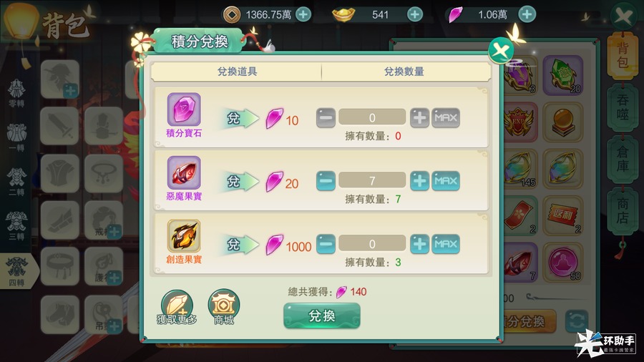Image resolution: width=644 pixels, height=362 pixels.
Task: Open the 商店 side tab
Action: point(623,211)
